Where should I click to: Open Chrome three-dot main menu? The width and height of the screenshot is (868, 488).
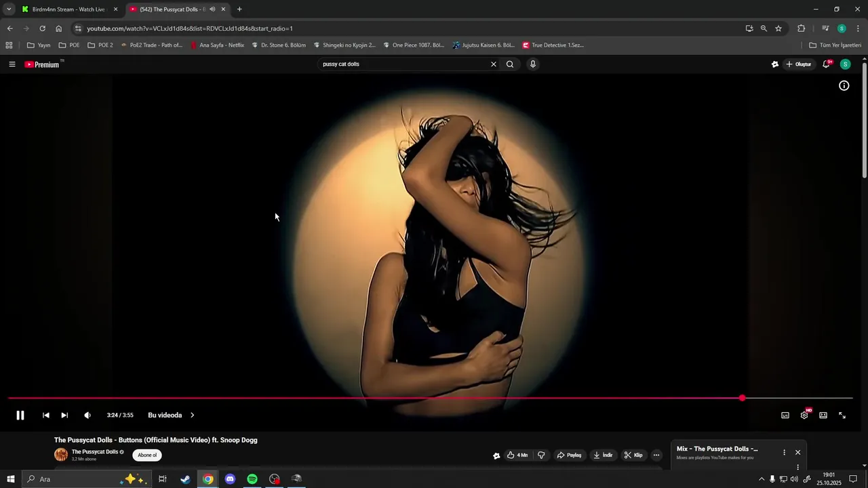tap(858, 28)
